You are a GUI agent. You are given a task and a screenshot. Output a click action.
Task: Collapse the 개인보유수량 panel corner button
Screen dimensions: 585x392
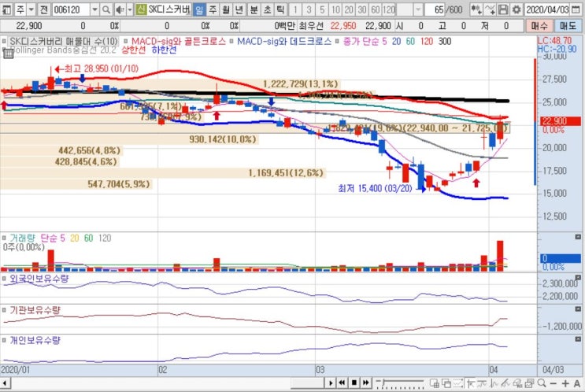[578, 339]
